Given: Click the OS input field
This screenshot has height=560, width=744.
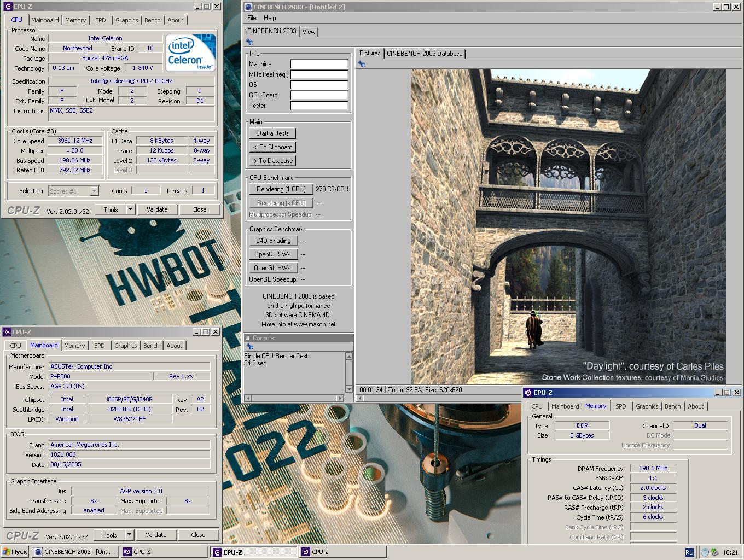Looking at the screenshot, I should tap(319, 85).
